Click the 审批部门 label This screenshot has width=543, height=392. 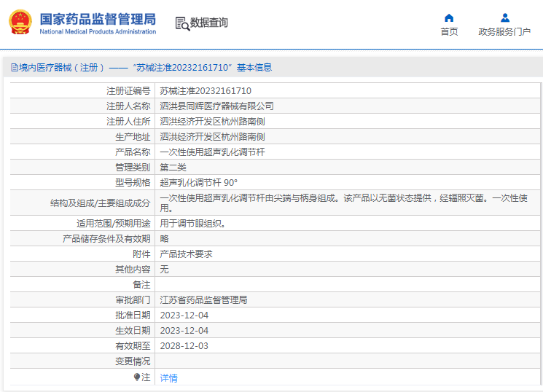point(133,300)
